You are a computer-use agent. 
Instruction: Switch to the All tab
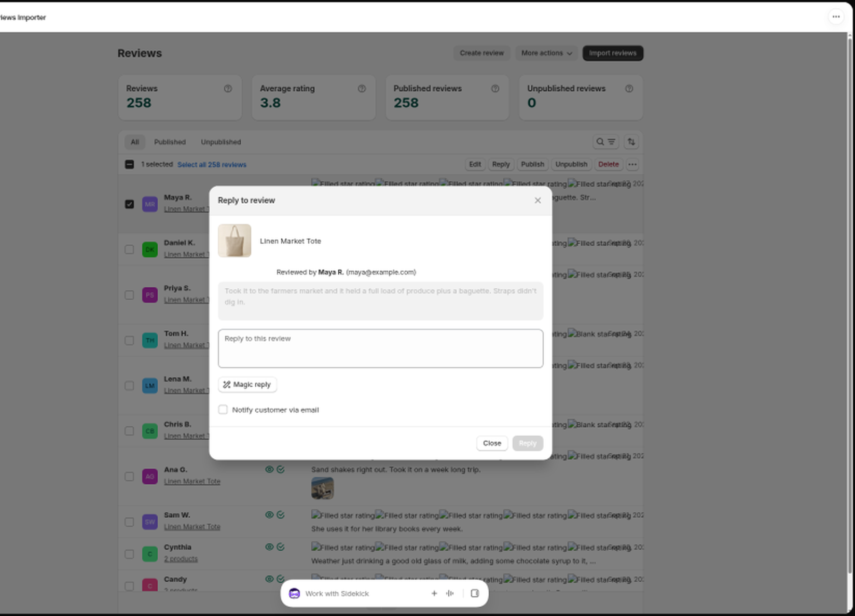click(135, 142)
